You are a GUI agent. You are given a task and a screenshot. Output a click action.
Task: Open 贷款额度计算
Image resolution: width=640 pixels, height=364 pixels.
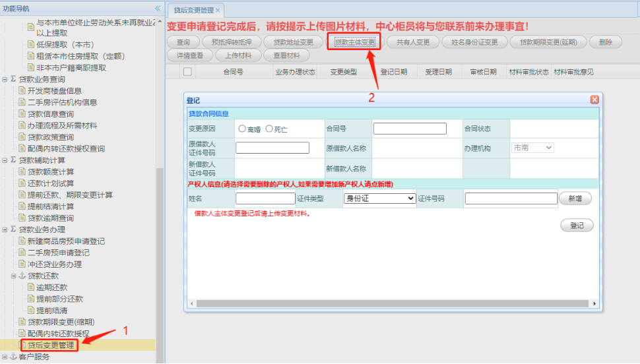pos(51,172)
